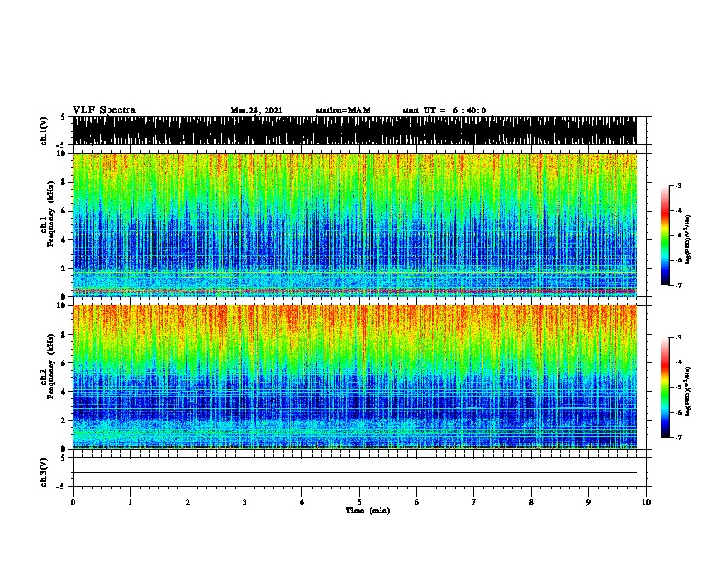The width and height of the screenshot is (728, 563).
Task: Click the "10" minute time axis tick label
Action: click(x=646, y=502)
